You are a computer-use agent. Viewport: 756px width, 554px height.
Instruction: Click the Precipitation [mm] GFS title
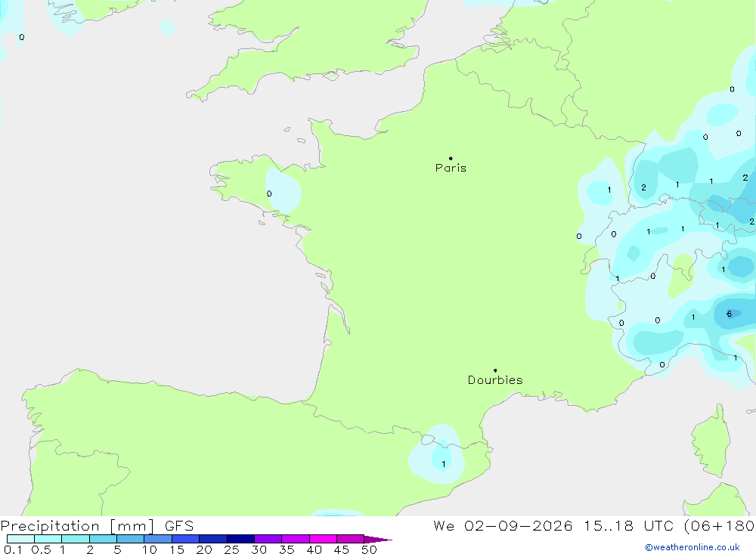click(x=97, y=525)
